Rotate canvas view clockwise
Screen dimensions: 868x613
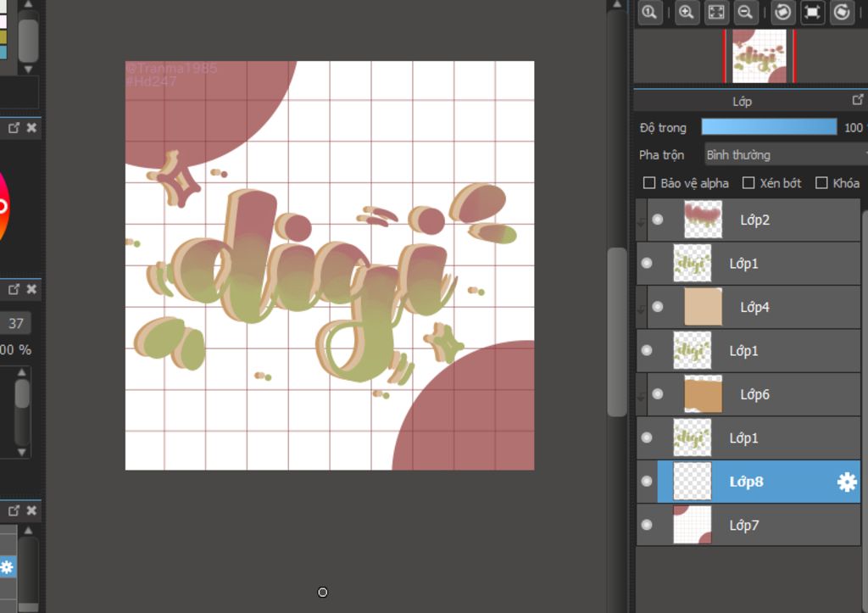pos(842,12)
